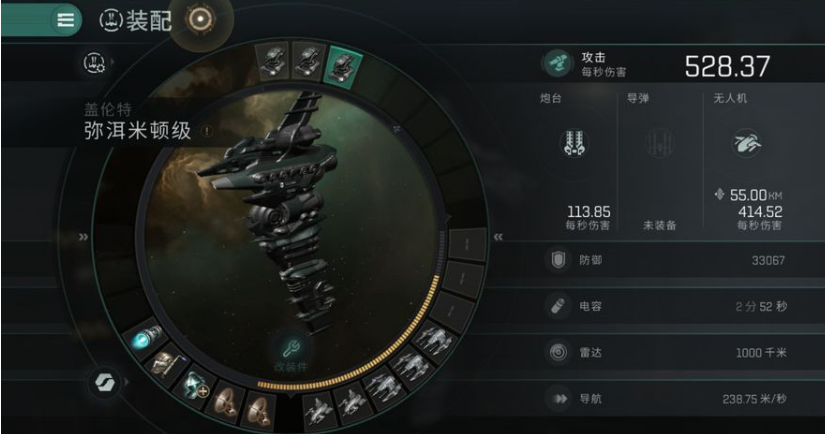Expand left panel with double-right chevron
This screenshot has height=434, width=825.
tap(84, 237)
